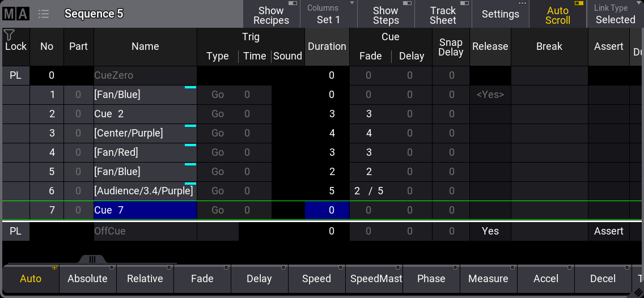Select the Cue 7 name cell

(x=145, y=210)
